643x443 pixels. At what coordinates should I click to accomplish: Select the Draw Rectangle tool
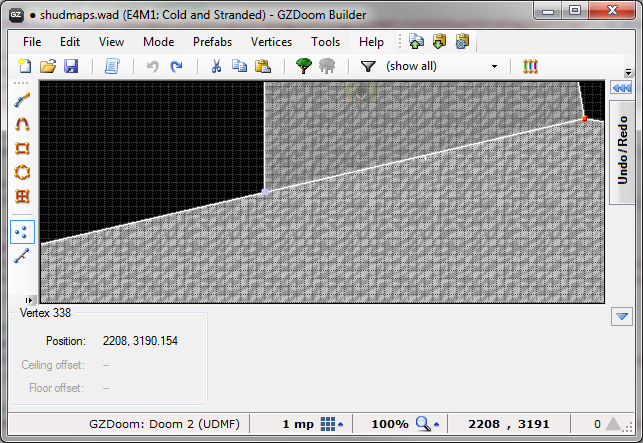[x=22, y=148]
